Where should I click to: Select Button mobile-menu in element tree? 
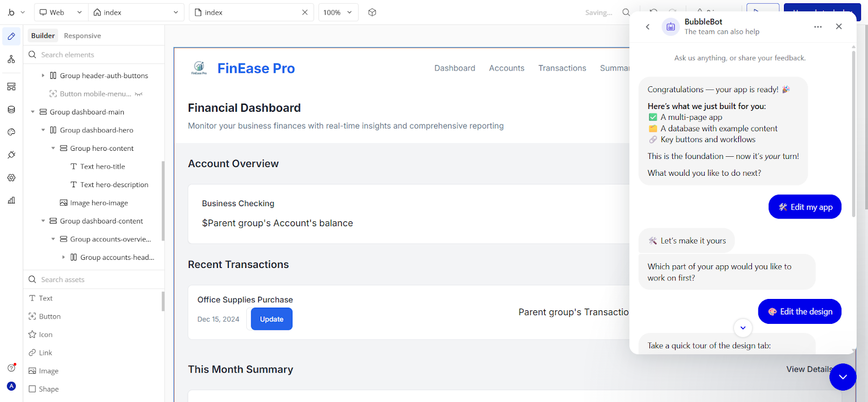(x=95, y=94)
